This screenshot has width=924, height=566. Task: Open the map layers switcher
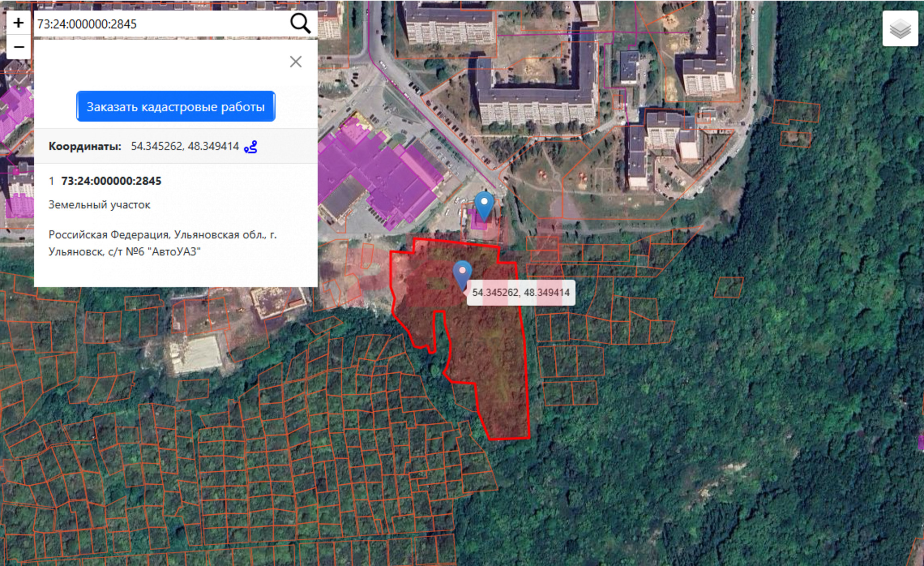coord(900,29)
